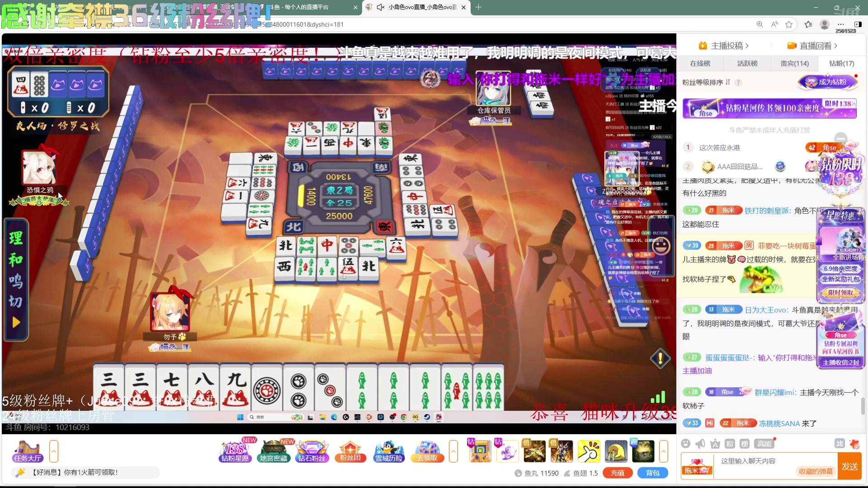Open the 雪域历险 penguin adventure icon
The image size is (868, 488).
point(389,451)
